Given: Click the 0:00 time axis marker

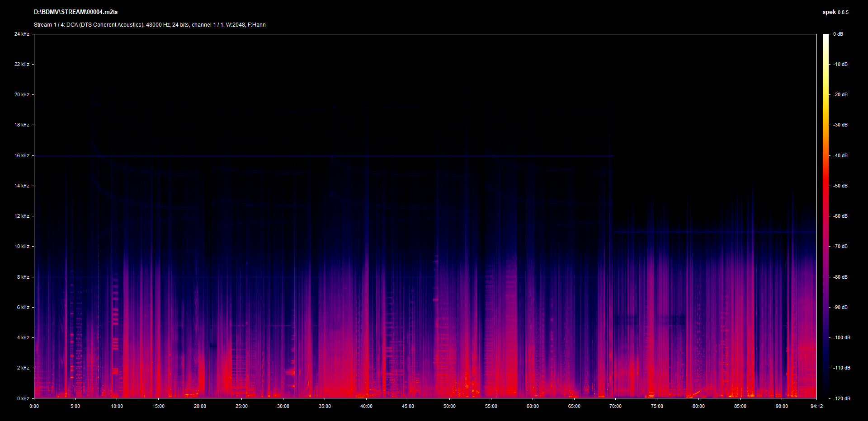Looking at the screenshot, I should pos(34,406).
